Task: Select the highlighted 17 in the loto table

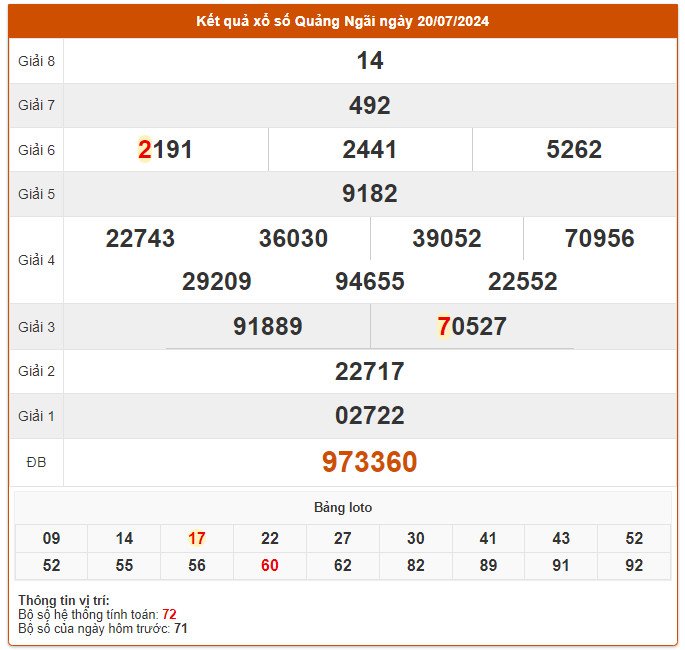Action: (197, 539)
